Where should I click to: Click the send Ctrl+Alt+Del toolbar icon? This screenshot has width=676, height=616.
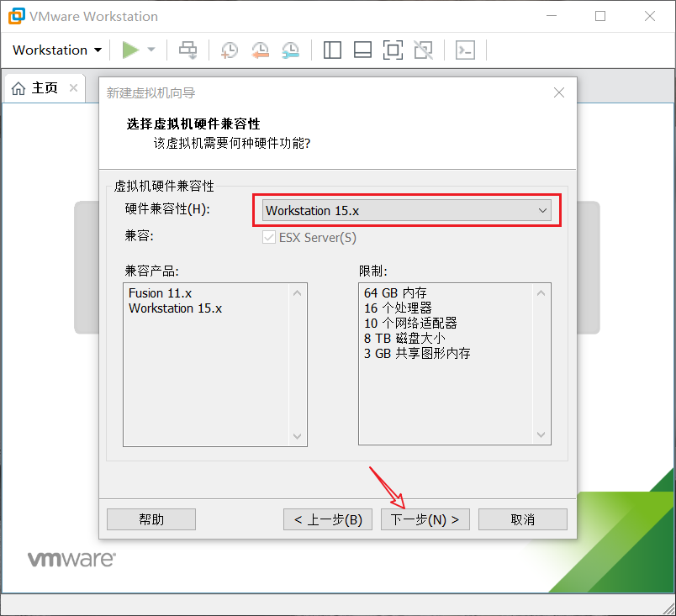pyautogui.click(x=188, y=50)
